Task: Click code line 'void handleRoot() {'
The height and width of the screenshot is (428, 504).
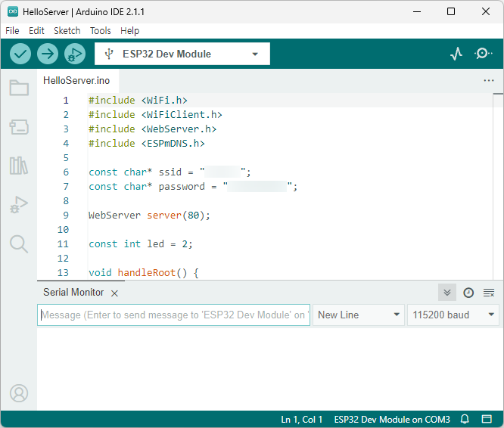Action: (144, 272)
